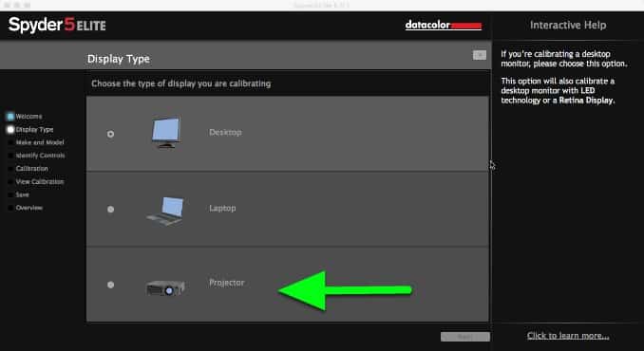
Task: Click the Interactive Help heading
Action: point(568,25)
